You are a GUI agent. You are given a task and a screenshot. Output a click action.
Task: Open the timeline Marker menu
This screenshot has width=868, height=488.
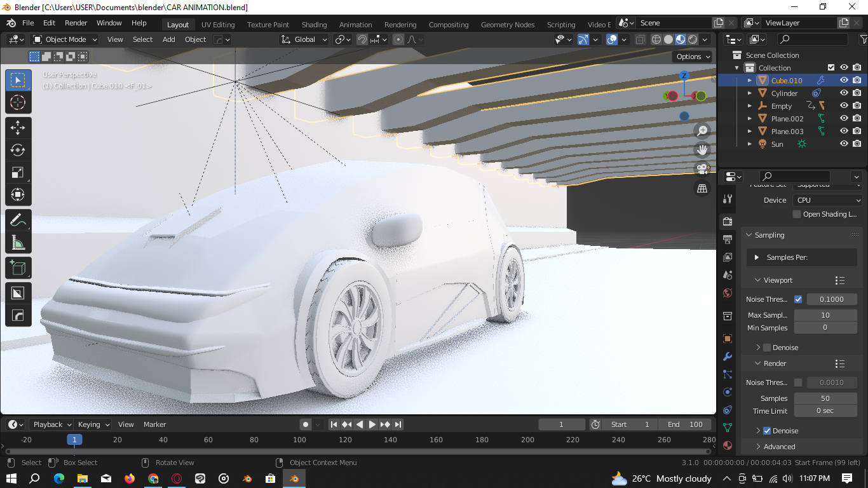coord(154,424)
